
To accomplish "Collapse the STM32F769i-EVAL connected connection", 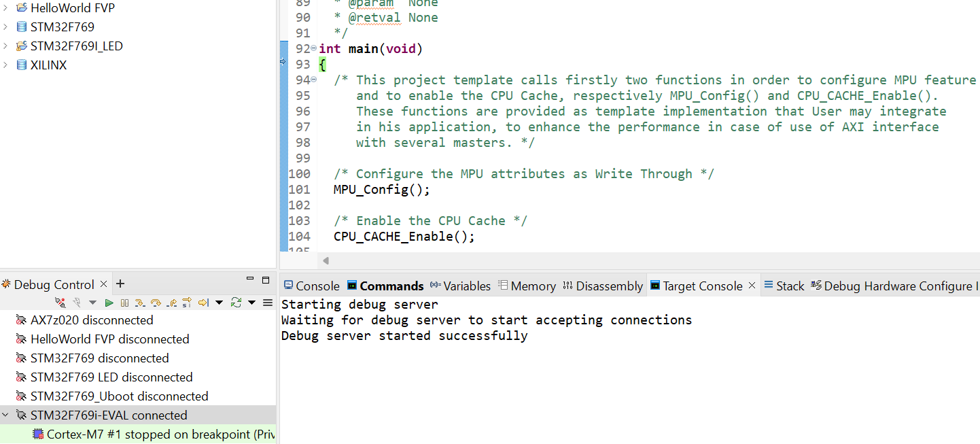I will click(x=6, y=415).
